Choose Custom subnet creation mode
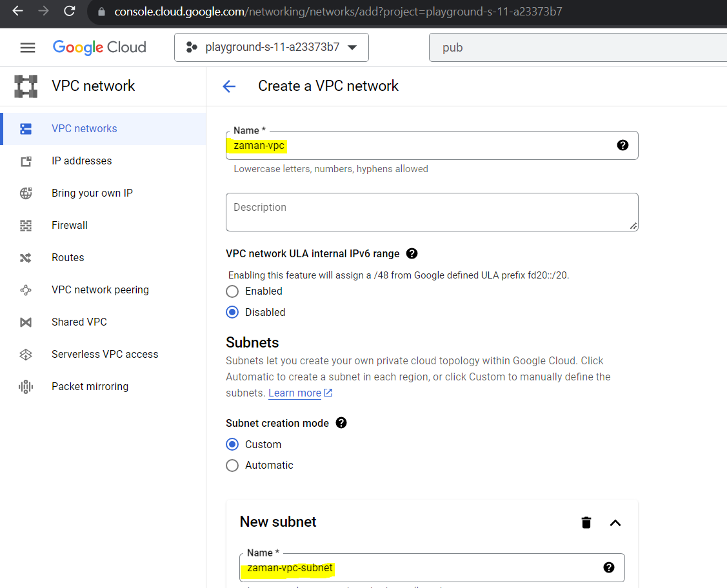727x588 pixels. pos(232,444)
